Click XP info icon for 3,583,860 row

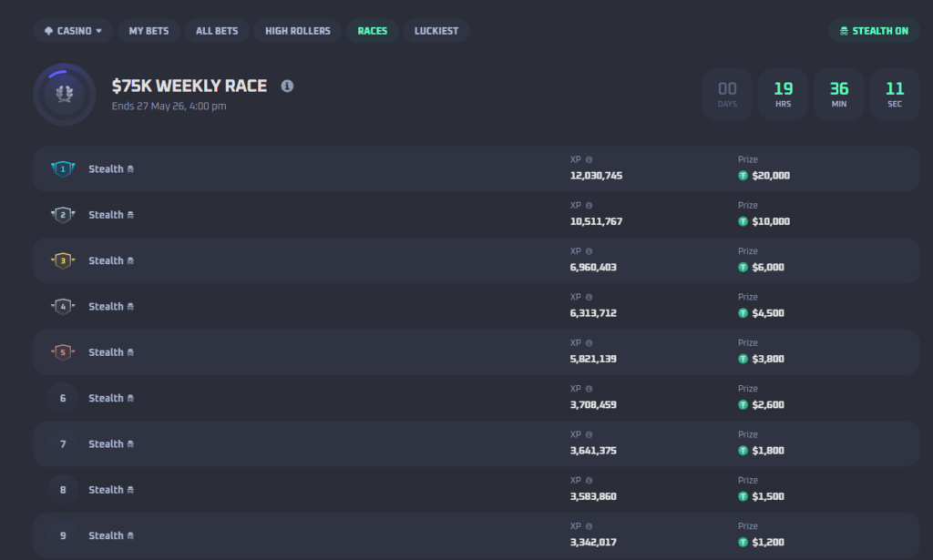[x=590, y=481]
